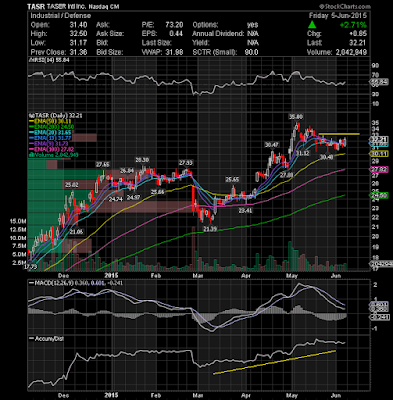This screenshot has width=393, height=400.
Task: Click the 7.5M volume scale label
Action: tap(19, 246)
